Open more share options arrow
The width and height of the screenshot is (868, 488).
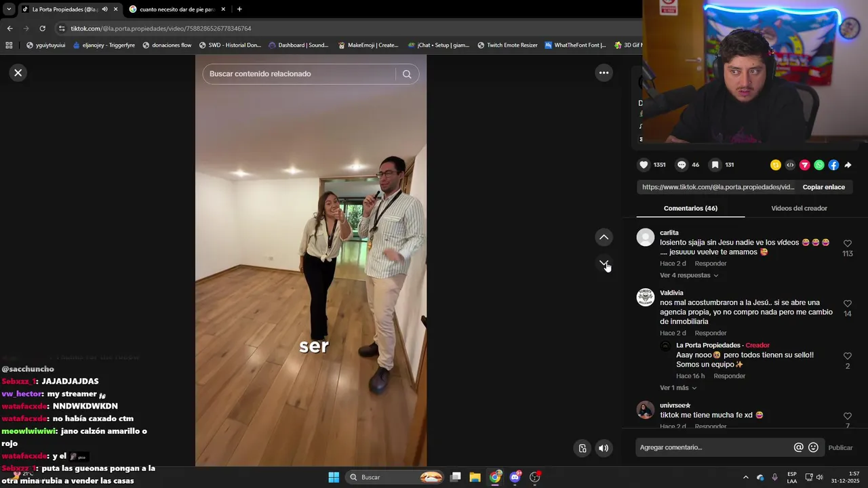pos(848,165)
